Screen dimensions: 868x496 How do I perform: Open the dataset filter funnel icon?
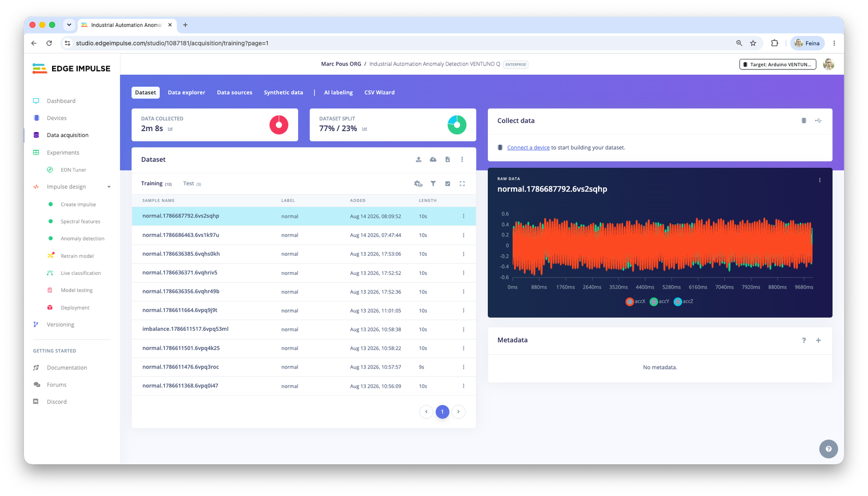point(433,184)
